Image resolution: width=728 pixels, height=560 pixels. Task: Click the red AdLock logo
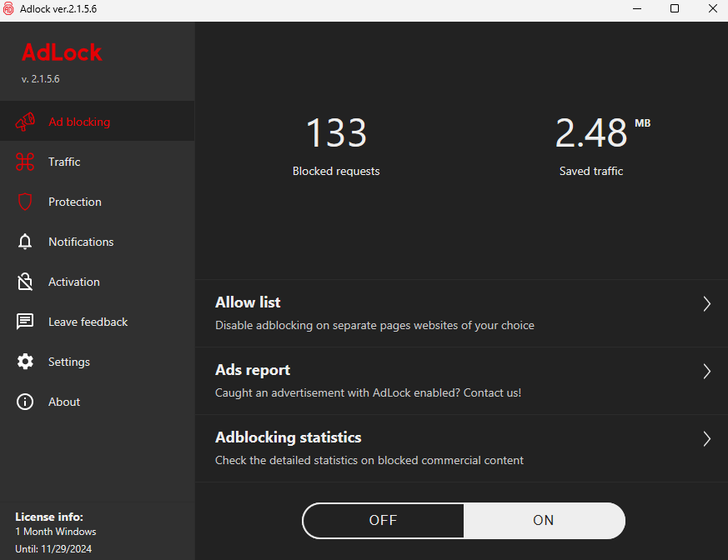coord(62,52)
